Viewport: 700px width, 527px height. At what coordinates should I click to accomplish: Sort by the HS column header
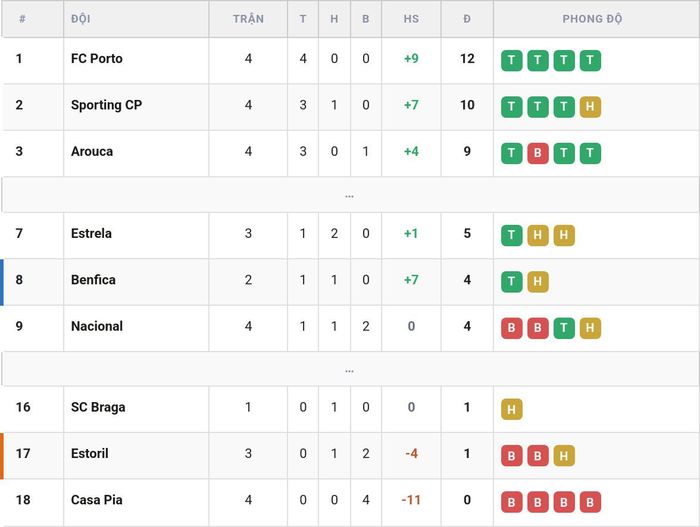click(x=411, y=19)
